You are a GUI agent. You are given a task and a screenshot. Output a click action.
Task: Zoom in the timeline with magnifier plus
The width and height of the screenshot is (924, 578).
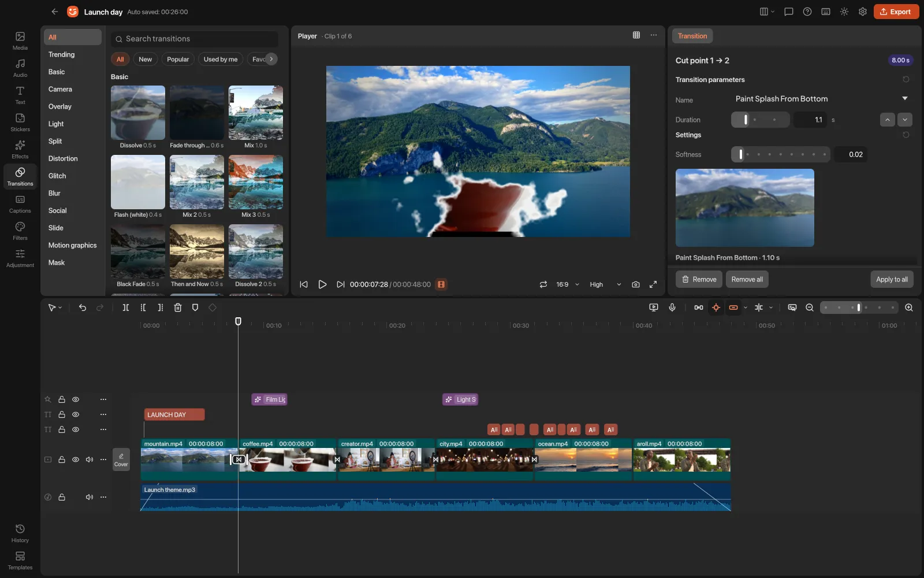[909, 307]
